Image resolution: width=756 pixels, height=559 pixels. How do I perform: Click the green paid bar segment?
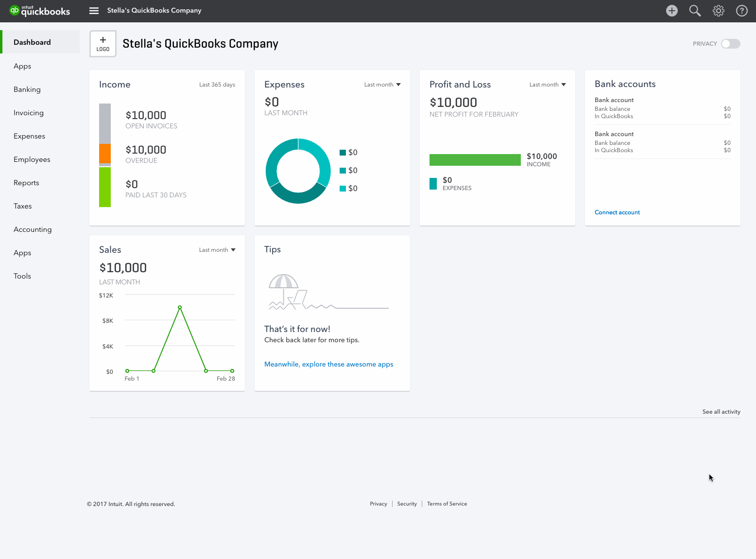(x=105, y=187)
